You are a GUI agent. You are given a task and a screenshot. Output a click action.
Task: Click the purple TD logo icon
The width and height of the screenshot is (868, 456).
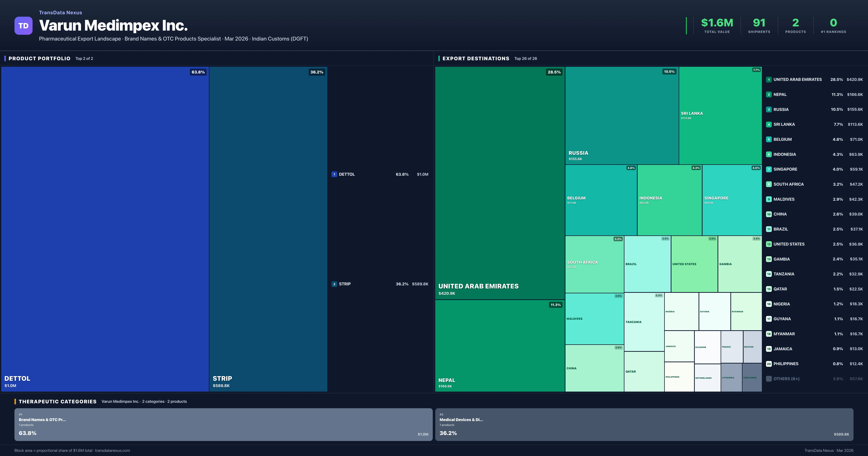23,26
